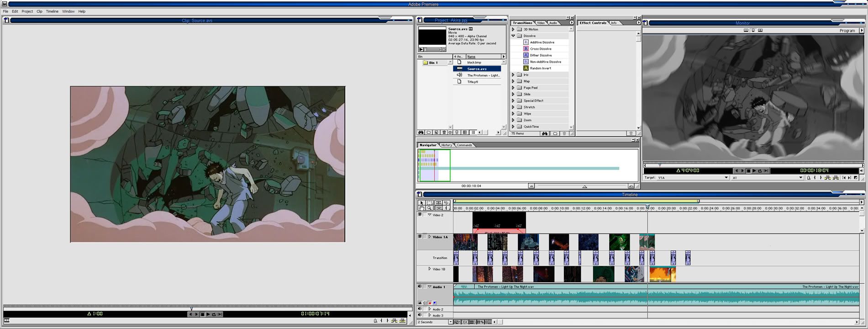This screenshot has height=329, width=868.
Task: Mute the Audio 3 track speaker
Action: click(420, 315)
